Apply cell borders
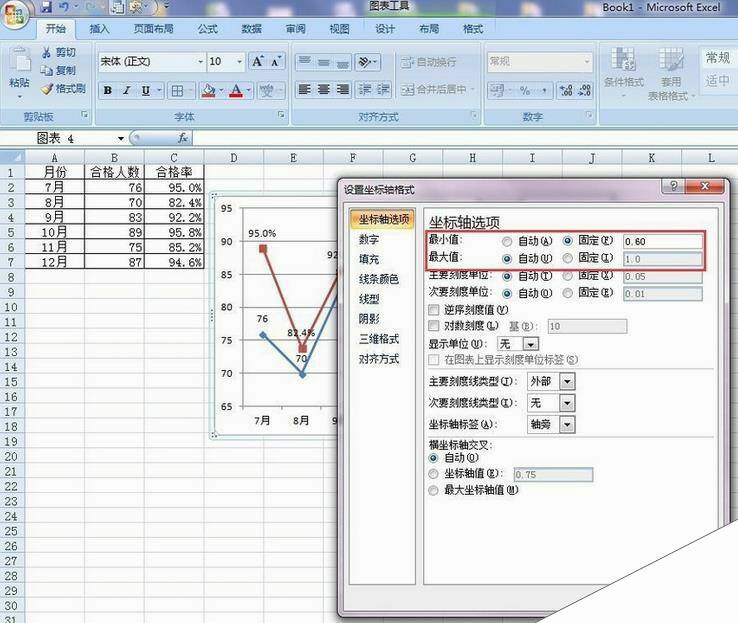The height and width of the screenshot is (623, 738). [x=177, y=91]
